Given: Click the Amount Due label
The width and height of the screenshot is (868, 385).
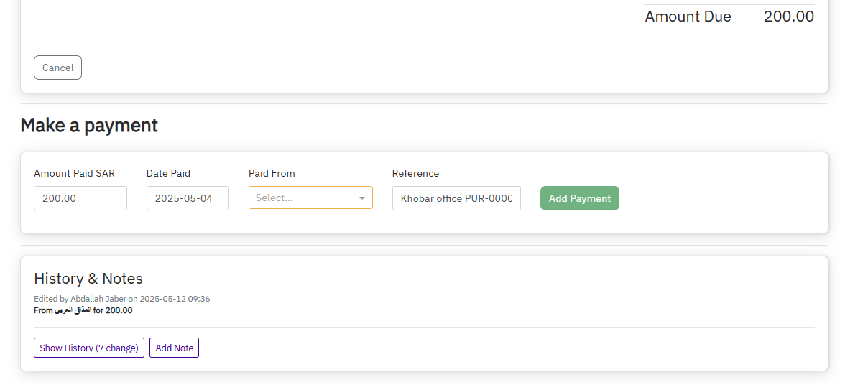Looking at the screenshot, I should click(688, 17).
